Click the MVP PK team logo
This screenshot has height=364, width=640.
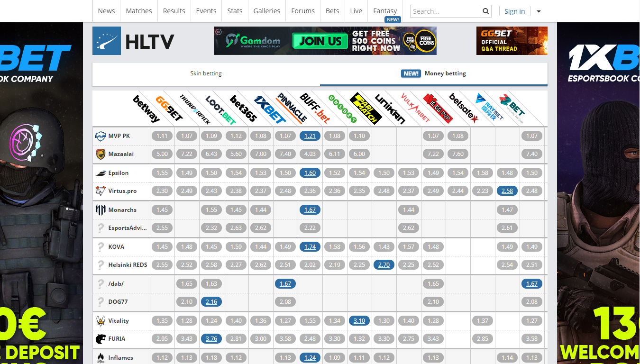(x=101, y=136)
